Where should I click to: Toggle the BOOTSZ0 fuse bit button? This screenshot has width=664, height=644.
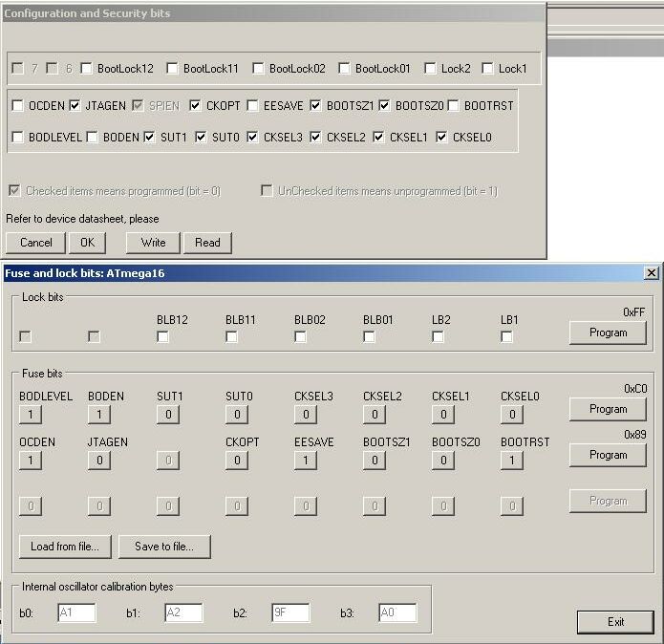tap(443, 461)
